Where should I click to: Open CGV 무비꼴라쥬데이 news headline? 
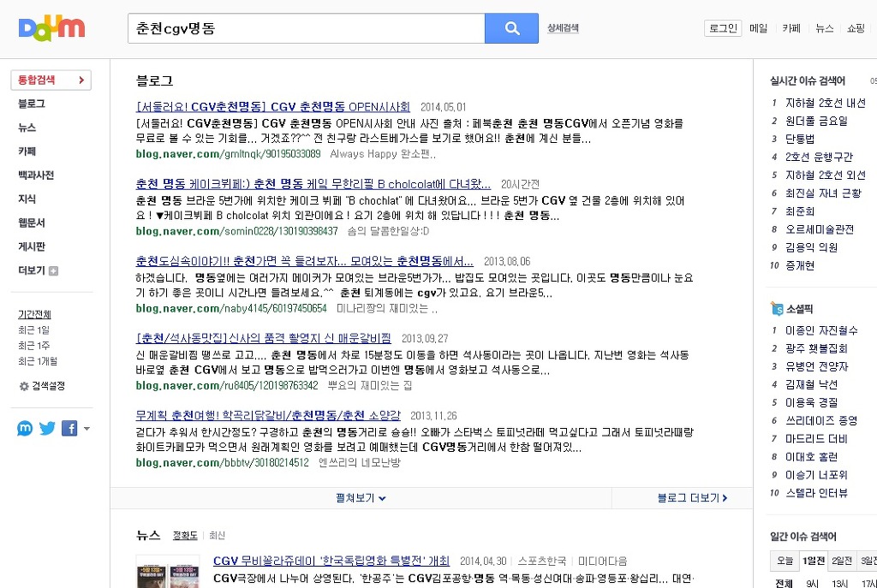331,561
